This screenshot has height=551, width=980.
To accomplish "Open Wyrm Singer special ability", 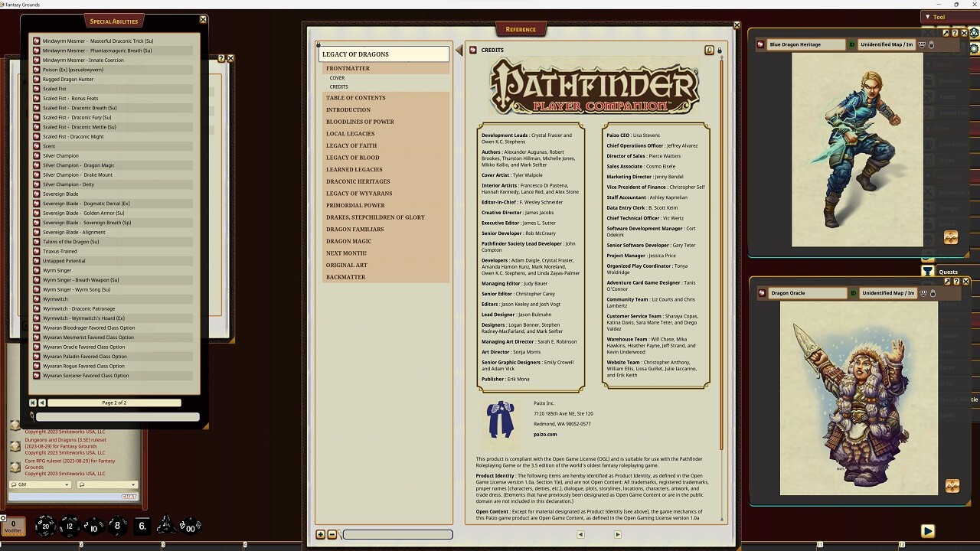I will [57, 270].
